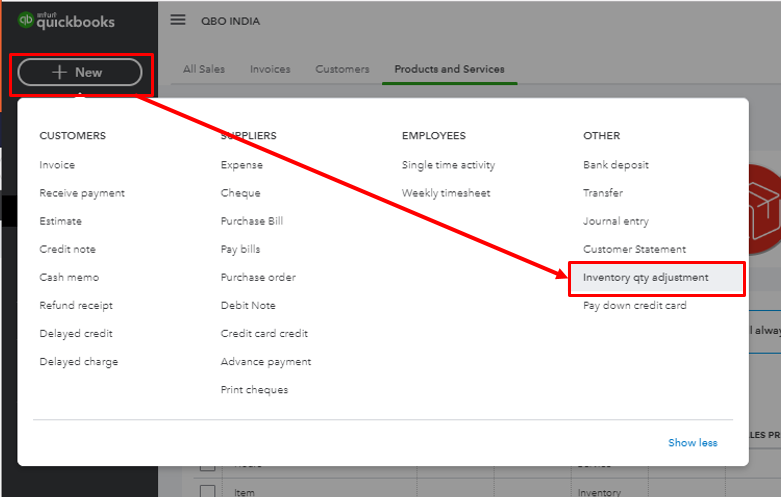781x497 pixels.
Task: Create a Purchase order
Action: point(258,277)
